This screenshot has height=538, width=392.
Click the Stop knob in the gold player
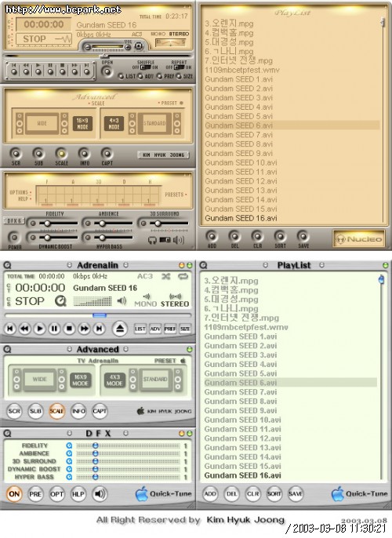[63, 71]
